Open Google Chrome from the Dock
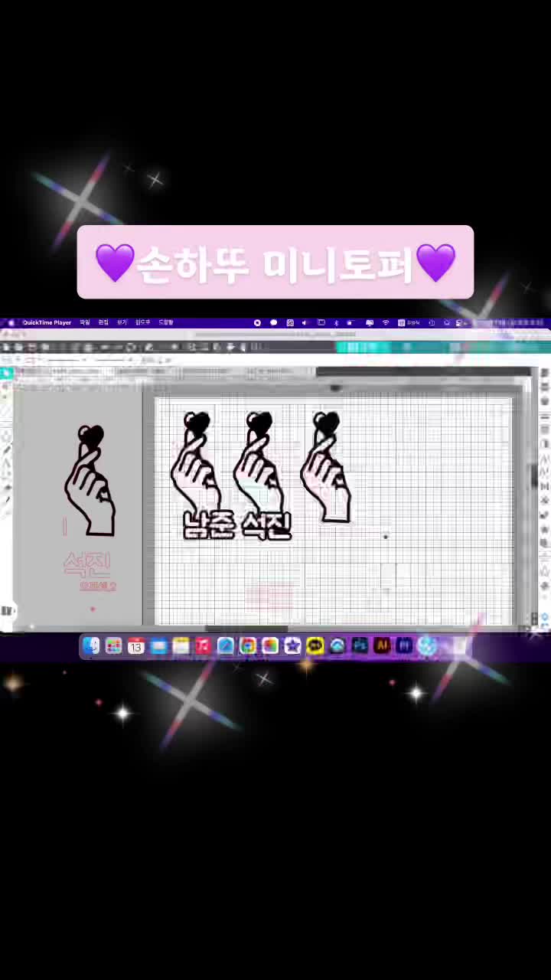551x980 pixels. coord(247,646)
